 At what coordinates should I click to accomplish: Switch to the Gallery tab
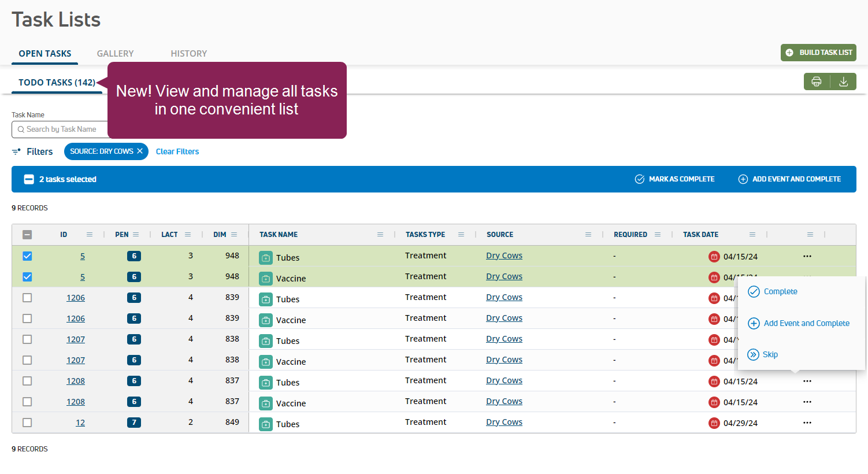[115, 54]
